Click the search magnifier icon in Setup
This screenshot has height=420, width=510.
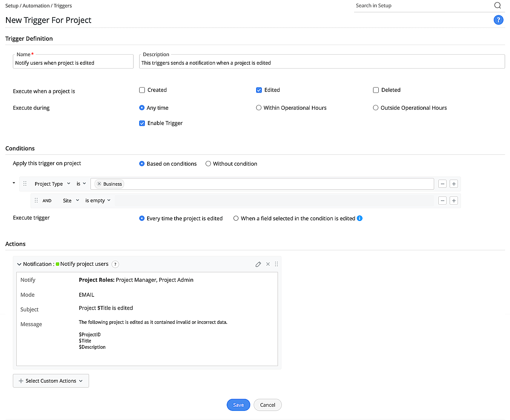pos(497,5)
